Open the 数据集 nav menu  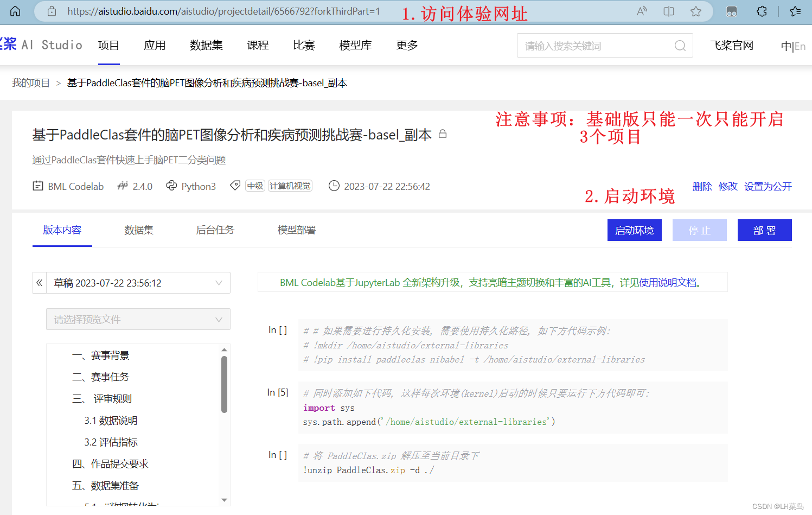tap(206, 46)
